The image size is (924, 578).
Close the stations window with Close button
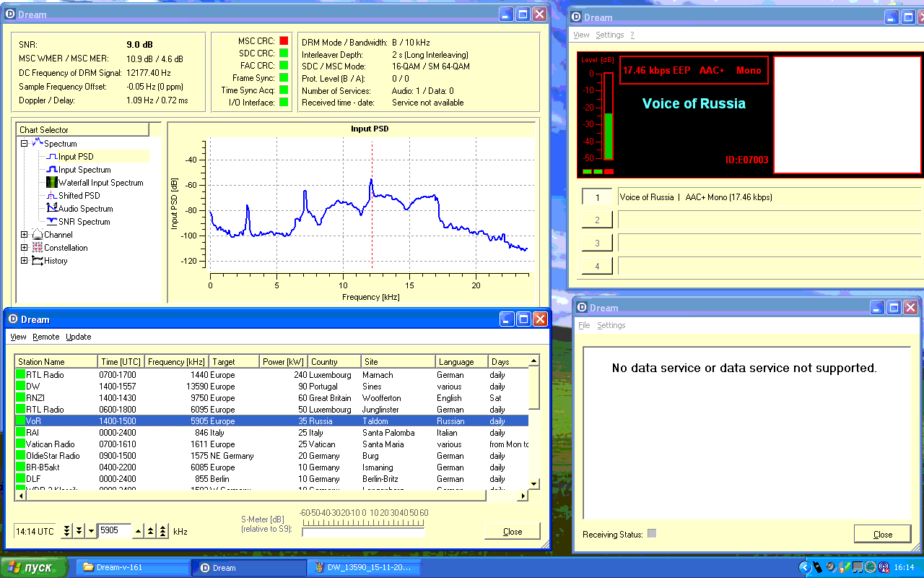click(513, 531)
